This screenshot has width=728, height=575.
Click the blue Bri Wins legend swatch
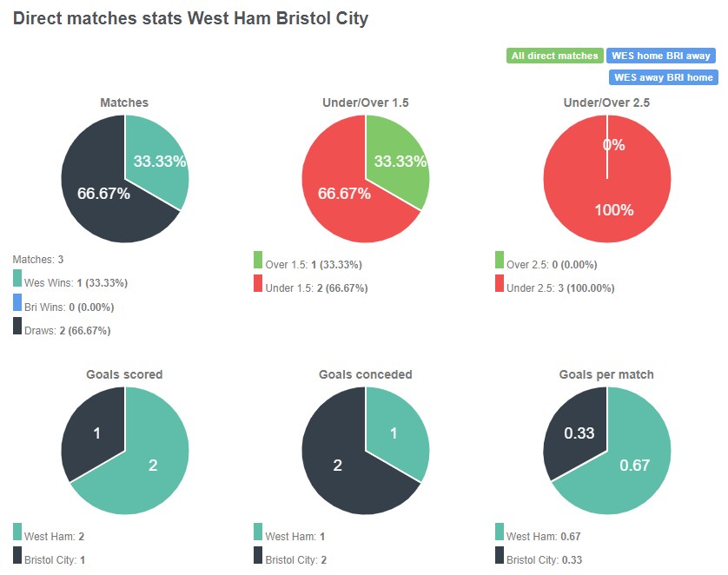click(16, 305)
